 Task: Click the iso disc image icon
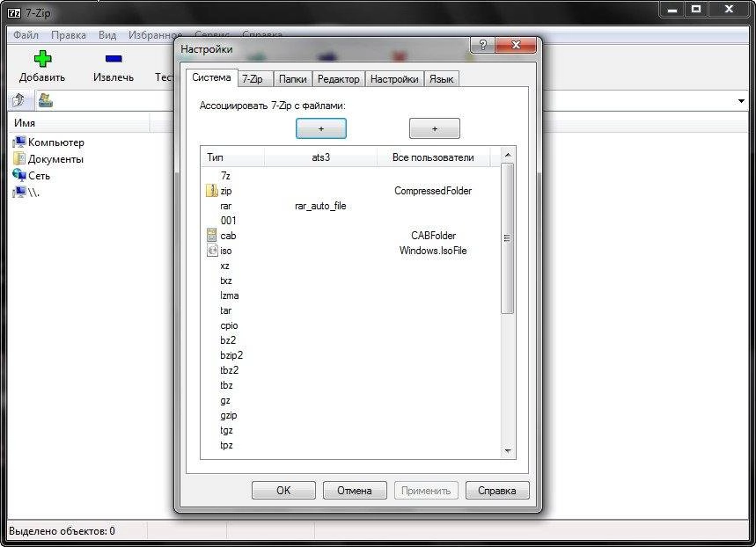click(212, 250)
